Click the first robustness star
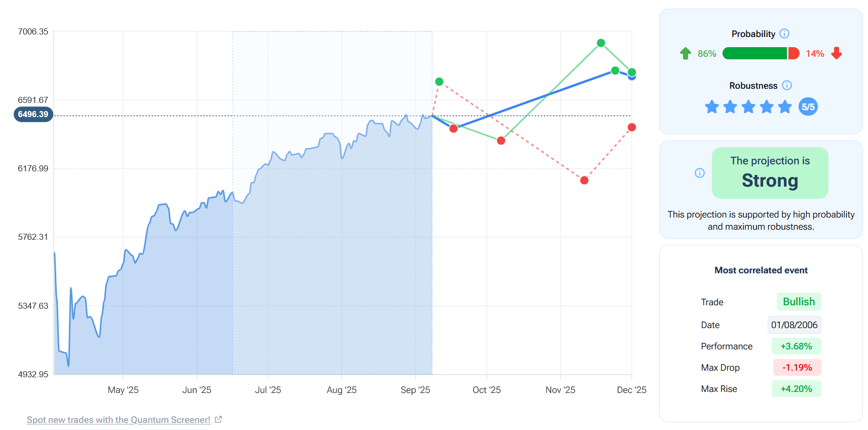Image resolution: width=868 pixels, height=430 pixels. point(711,106)
